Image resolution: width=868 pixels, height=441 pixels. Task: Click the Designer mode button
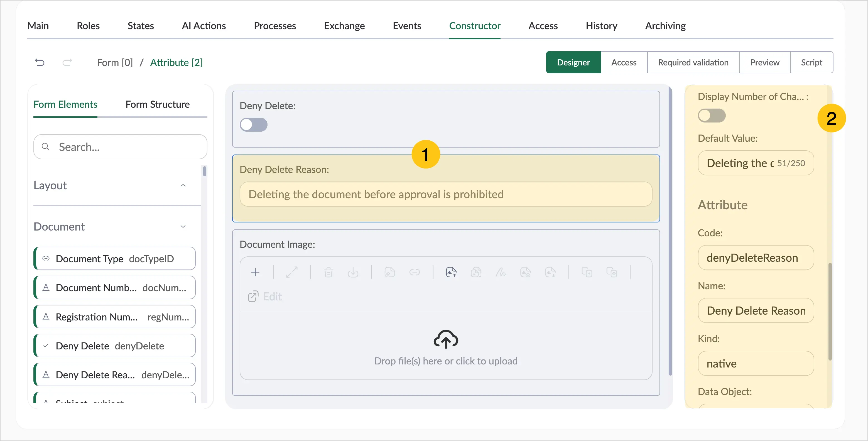(573, 62)
